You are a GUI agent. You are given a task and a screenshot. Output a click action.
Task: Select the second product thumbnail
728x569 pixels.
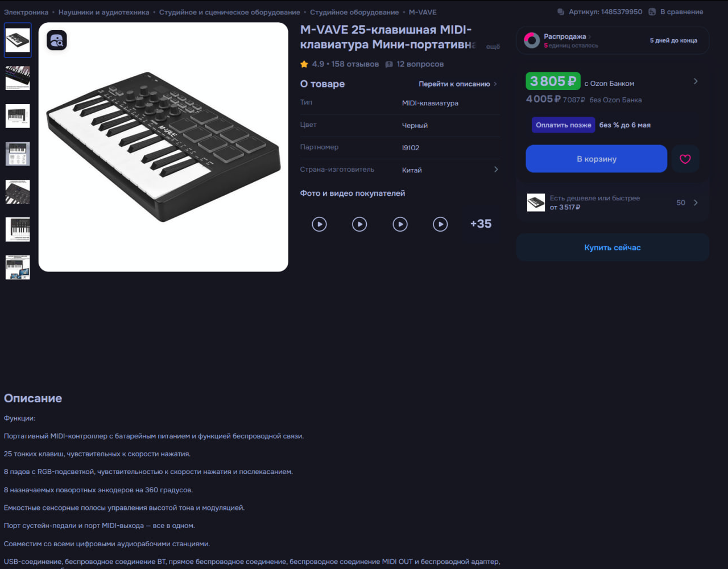pos(18,78)
